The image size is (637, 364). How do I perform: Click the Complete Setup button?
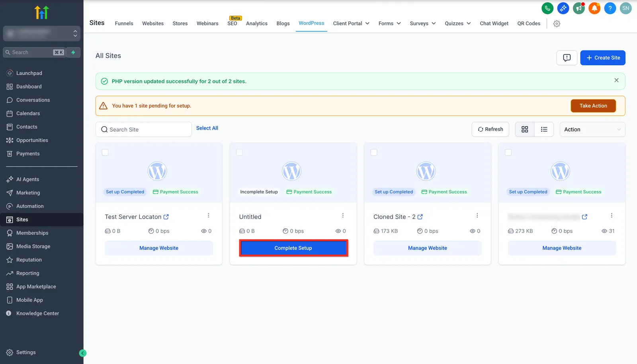click(293, 248)
